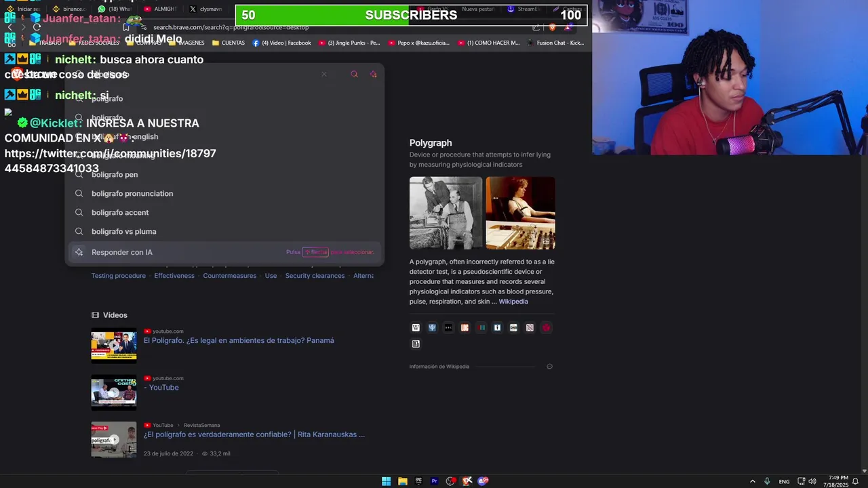This screenshot has width=868, height=488.
Task: Select suggestion 'boligrafo pen'
Action: (115, 174)
